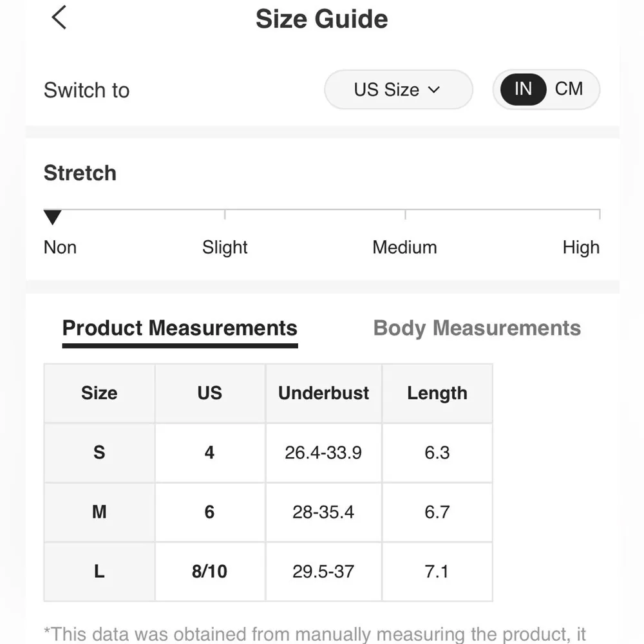Click the chevron in US Size selector
The image size is (644, 644).
[x=434, y=90]
